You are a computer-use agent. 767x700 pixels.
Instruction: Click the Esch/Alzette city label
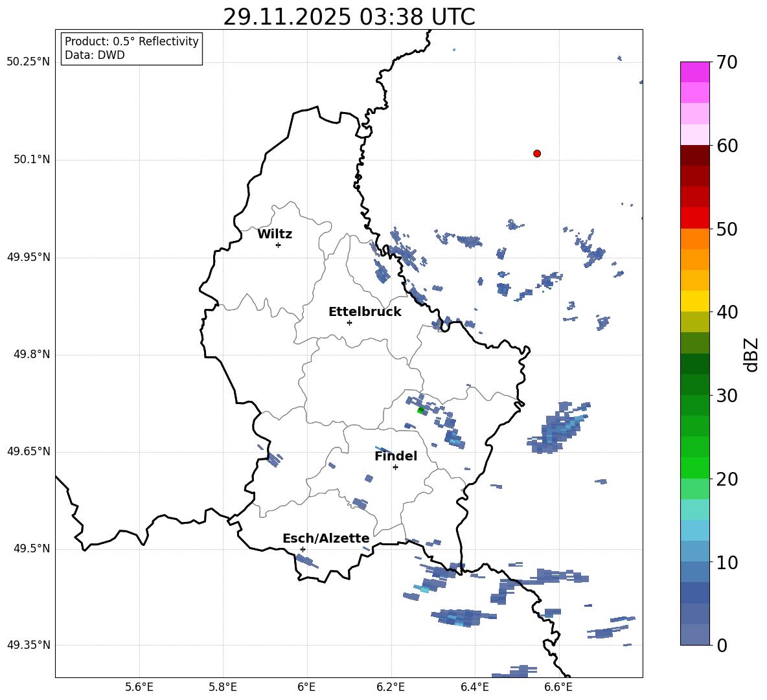pos(326,538)
